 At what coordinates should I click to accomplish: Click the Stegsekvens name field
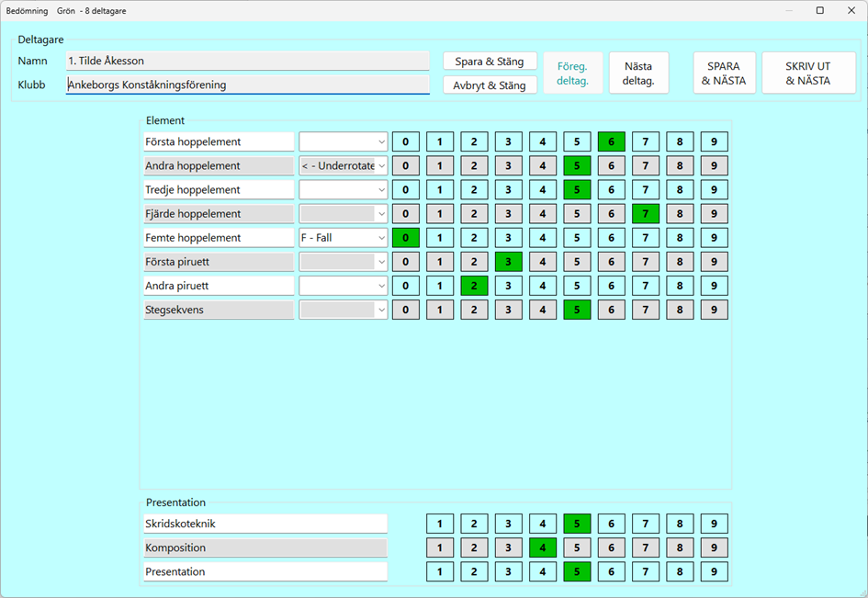(219, 310)
